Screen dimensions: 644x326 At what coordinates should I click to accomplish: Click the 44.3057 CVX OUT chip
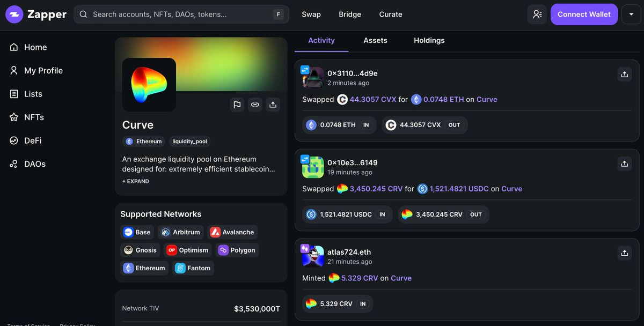pyautogui.click(x=425, y=125)
